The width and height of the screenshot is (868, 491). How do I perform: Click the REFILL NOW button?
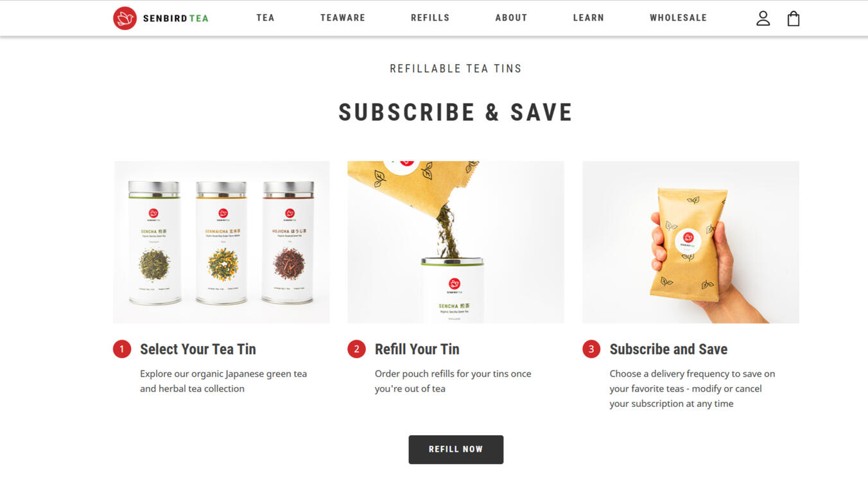coord(456,449)
